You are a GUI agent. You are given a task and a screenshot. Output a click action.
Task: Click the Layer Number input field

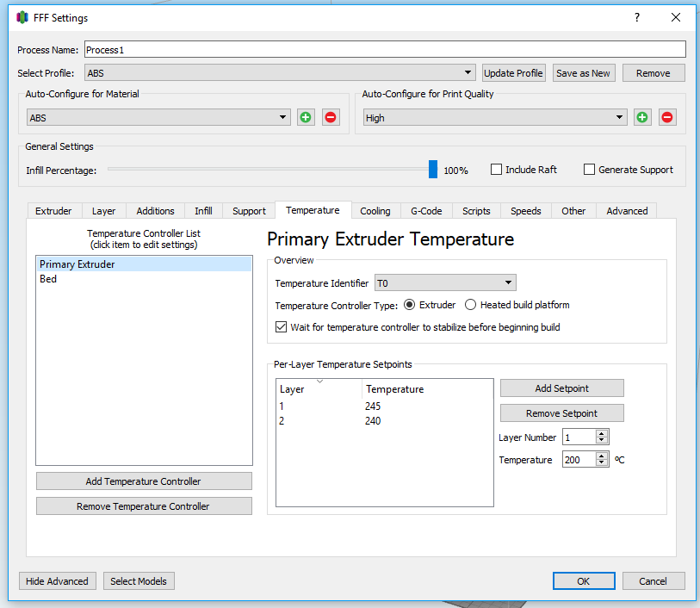[x=579, y=437]
